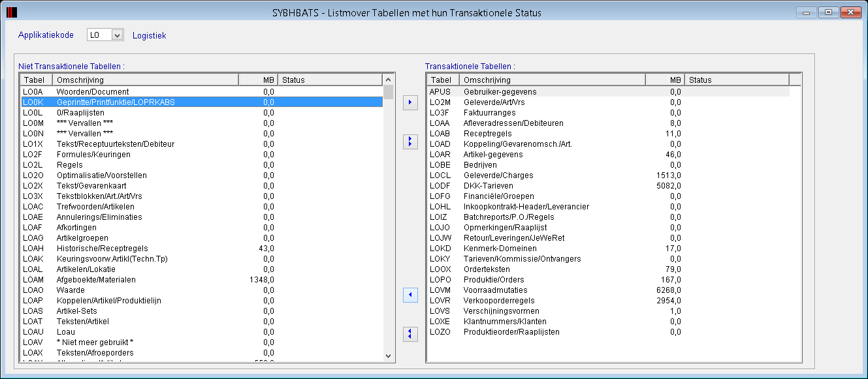Click scroll down arrow of left list
The image size is (868, 379).
click(388, 356)
